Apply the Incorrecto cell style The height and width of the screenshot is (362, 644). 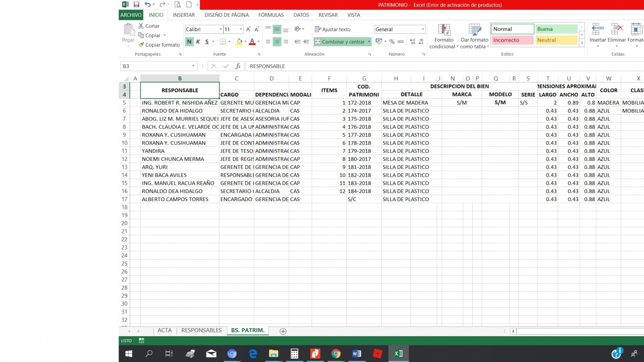click(512, 40)
